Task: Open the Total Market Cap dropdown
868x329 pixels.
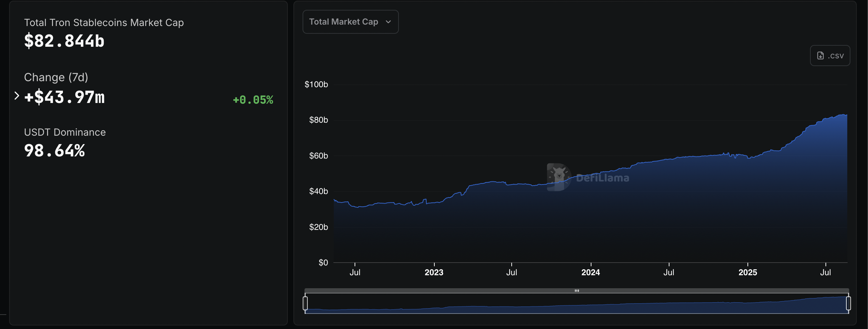Action: (350, 22)
